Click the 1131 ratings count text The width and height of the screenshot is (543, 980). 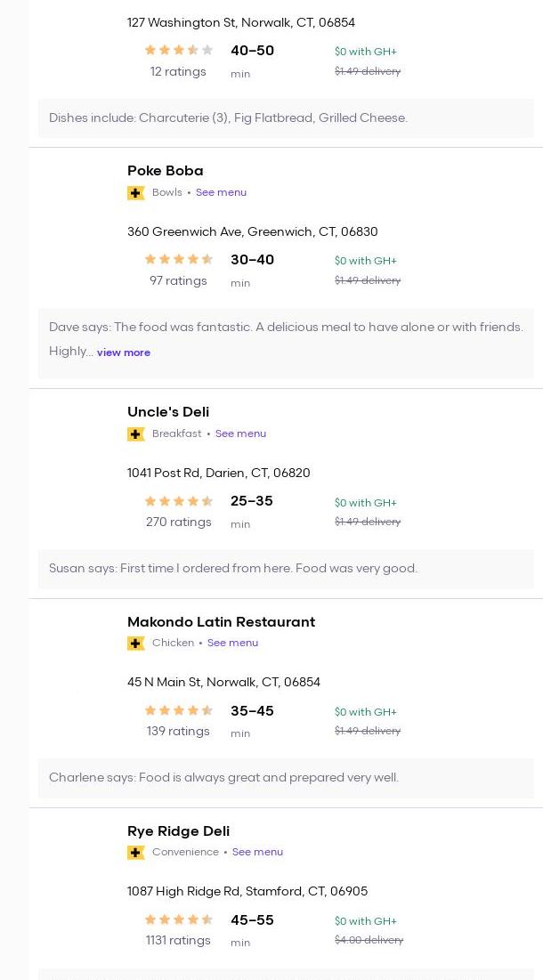click(178, 941)
